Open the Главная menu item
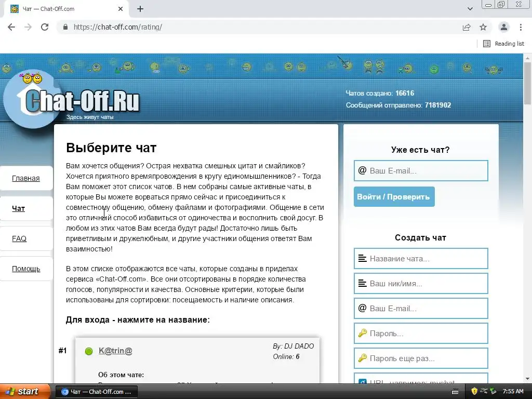 coord(26,178)
